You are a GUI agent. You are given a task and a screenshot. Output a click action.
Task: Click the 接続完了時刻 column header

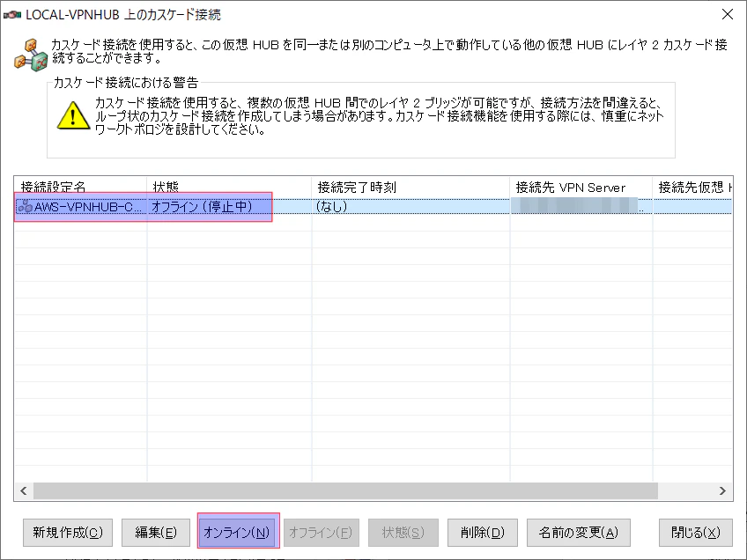410,188
